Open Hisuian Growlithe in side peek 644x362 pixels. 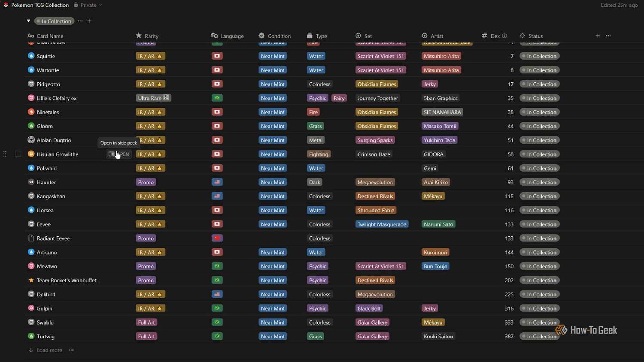point(118,154)
